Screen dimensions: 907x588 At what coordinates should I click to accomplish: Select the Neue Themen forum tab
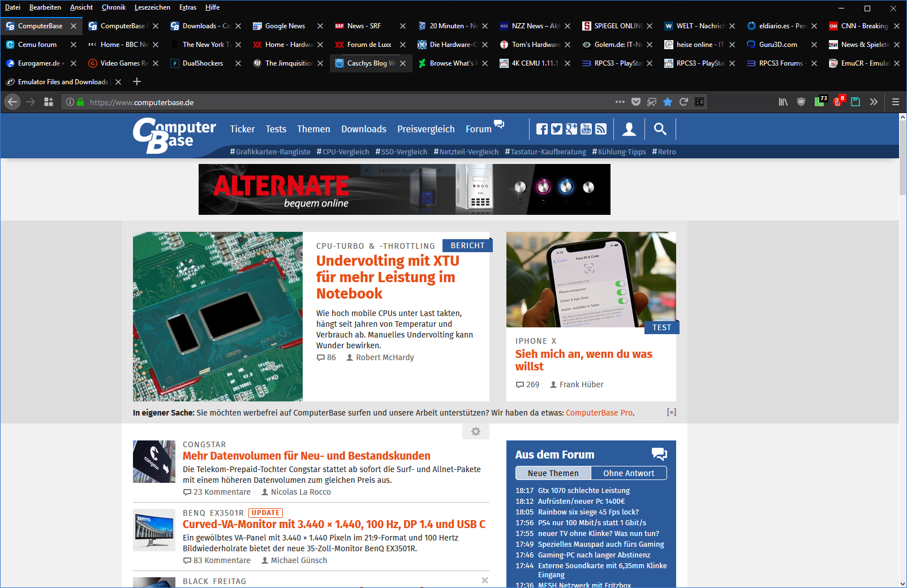(553, 473)
